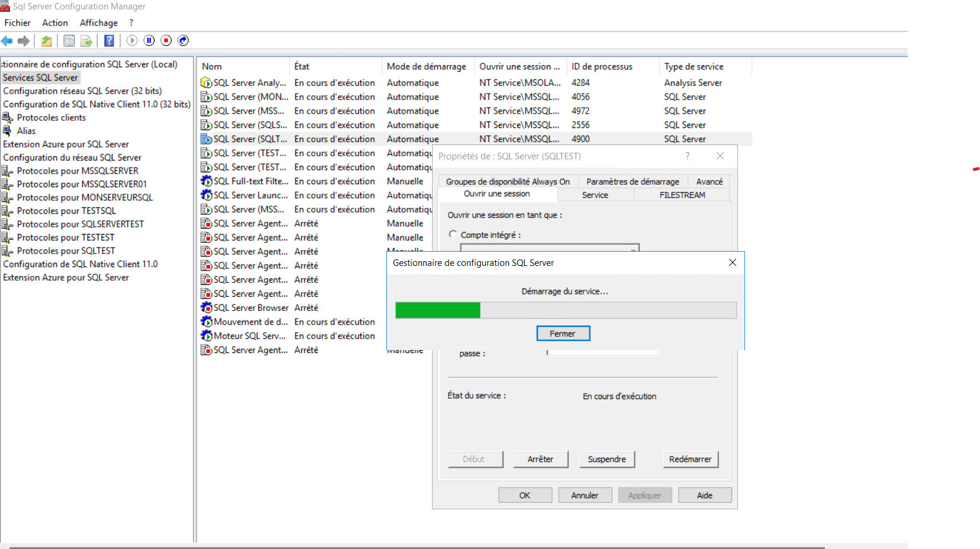Click the Export list toolbar icon
The image size is (980, 549).
[x=86, y=41]
